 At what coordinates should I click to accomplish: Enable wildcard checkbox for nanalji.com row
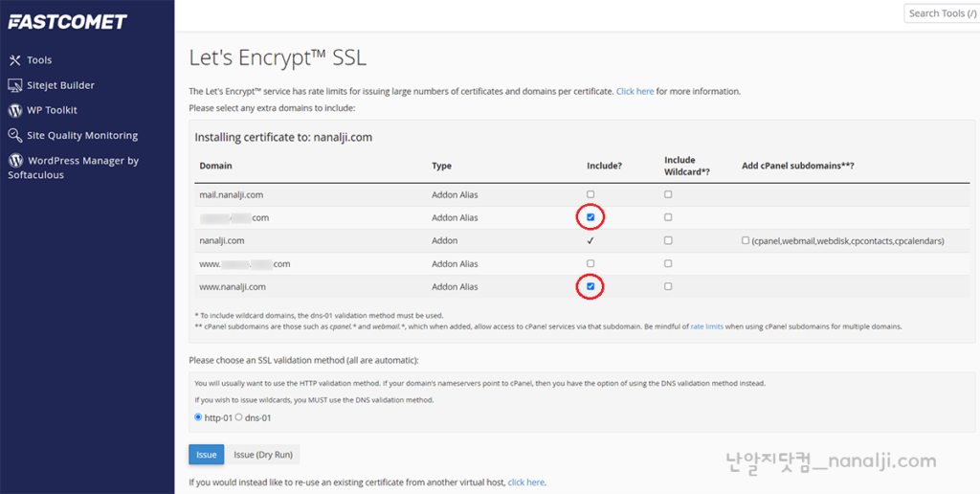[668, 240]
